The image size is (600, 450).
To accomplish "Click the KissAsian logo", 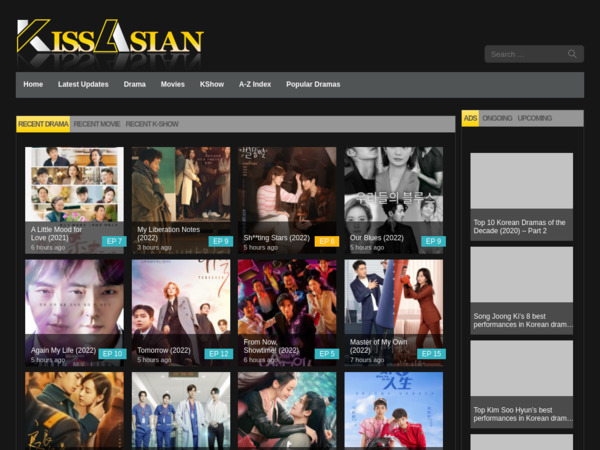I will [x=110, y=42].
